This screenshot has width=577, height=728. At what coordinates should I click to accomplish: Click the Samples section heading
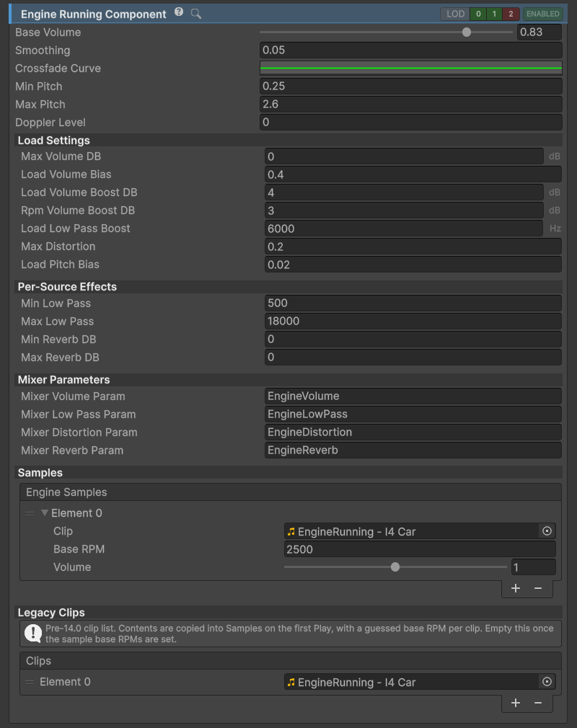40,473
